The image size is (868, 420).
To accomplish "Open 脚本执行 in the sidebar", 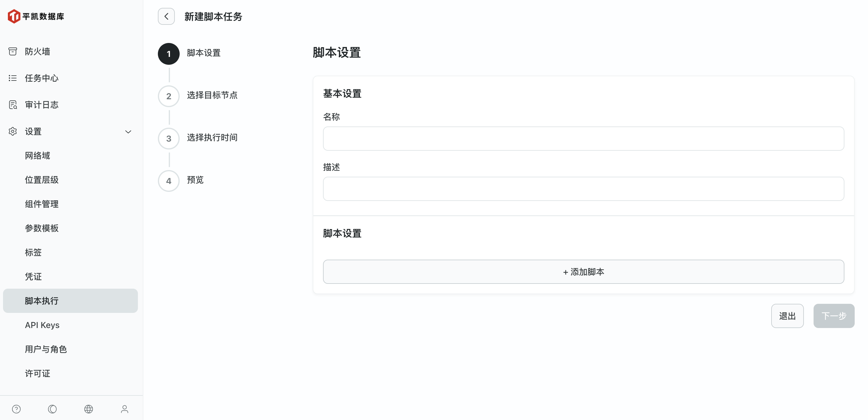I will tap(41, 301).
